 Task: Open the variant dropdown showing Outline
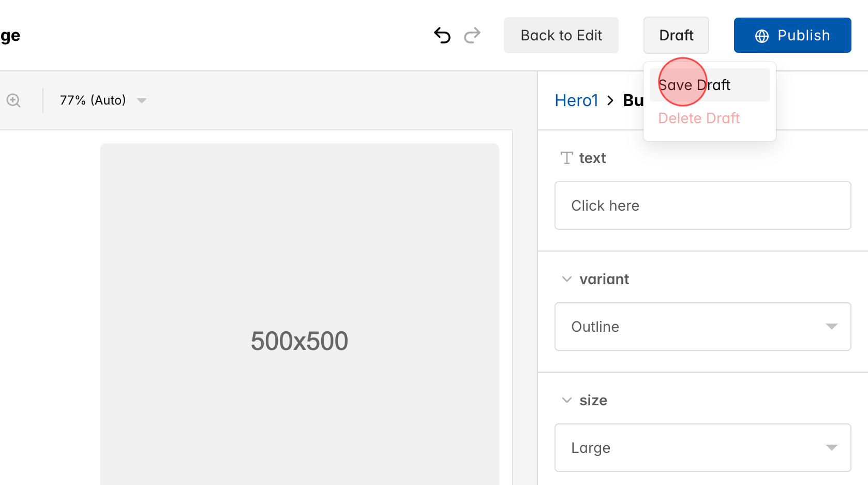point(702,326)
